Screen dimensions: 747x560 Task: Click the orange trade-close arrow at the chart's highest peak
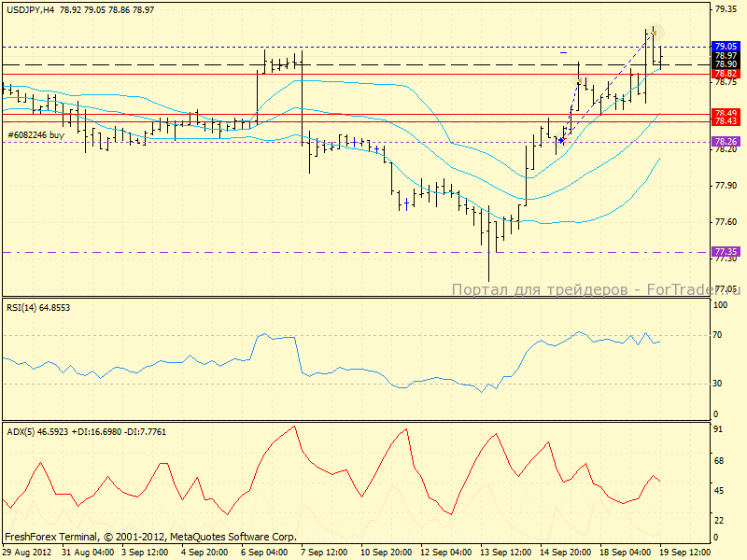(x=655, y=33)
